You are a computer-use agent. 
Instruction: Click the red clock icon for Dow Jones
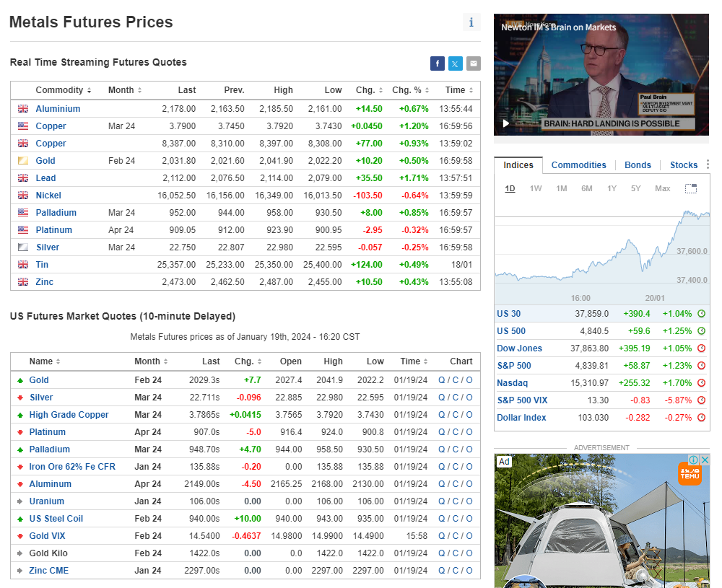[701, 348]
